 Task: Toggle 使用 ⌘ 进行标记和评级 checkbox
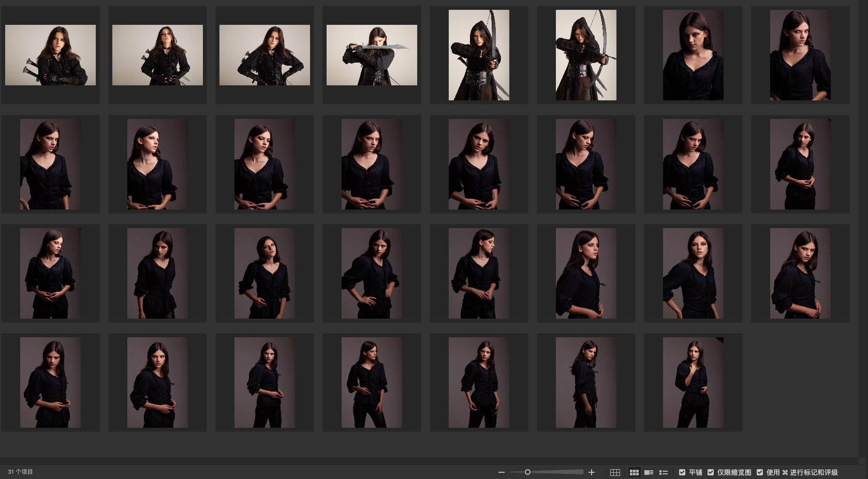click(760, 472)
